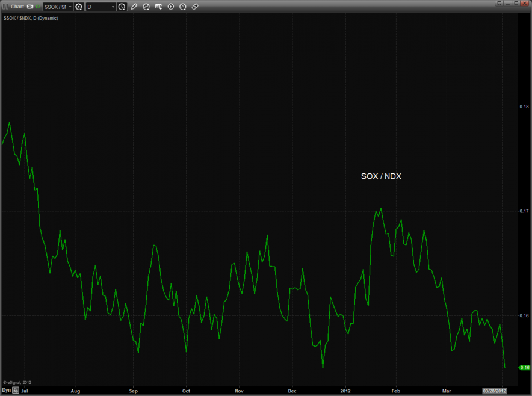This screenshot has width=532, height=396.
Task: Click the 03/28/2012 date marker
Action: (494, 390)
